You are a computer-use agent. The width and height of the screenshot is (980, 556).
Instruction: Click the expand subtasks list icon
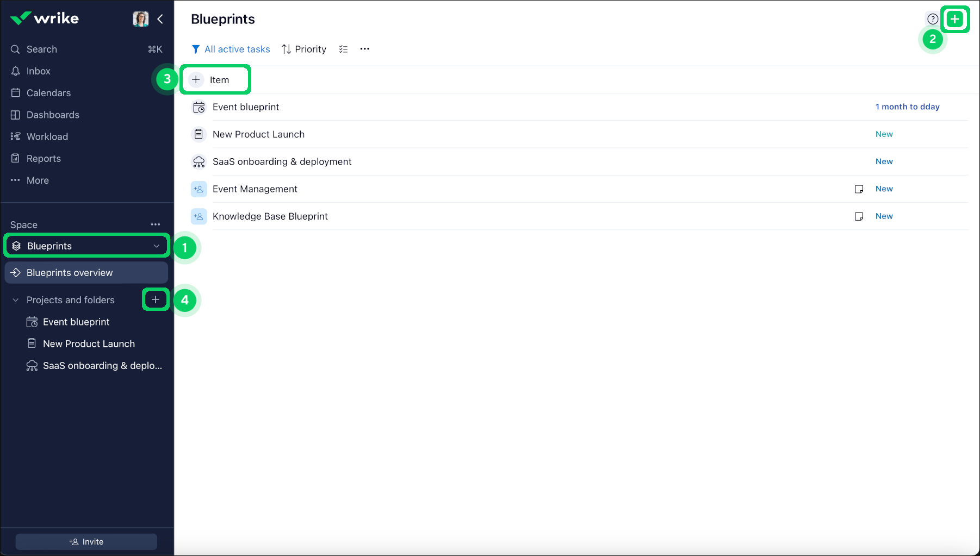[x=343, y=49]
